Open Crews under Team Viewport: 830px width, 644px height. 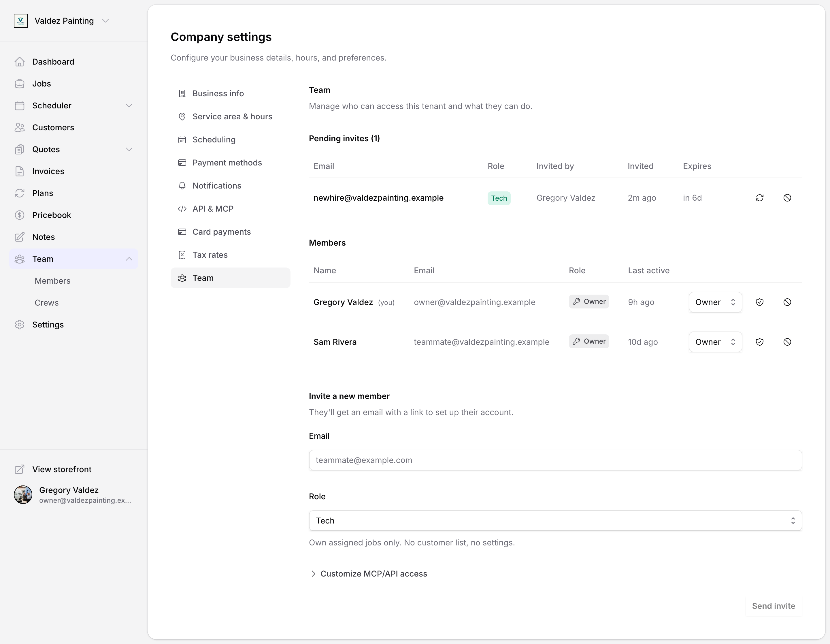pyautogui.click(x=46, y=303)
